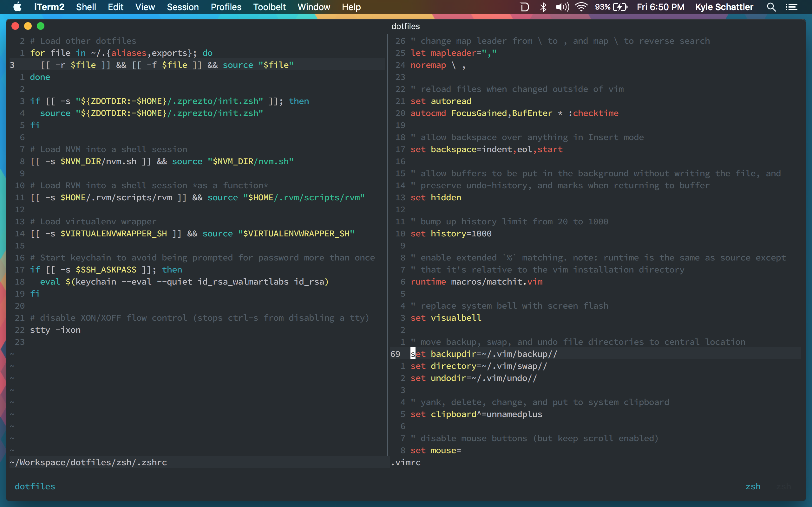
Task: Open the Kyle Schattler user menu
Action: [x=724, y=7]
